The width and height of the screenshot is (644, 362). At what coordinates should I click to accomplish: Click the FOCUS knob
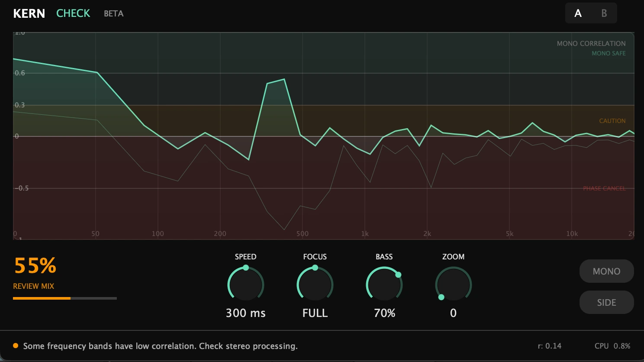coord(315,284)
